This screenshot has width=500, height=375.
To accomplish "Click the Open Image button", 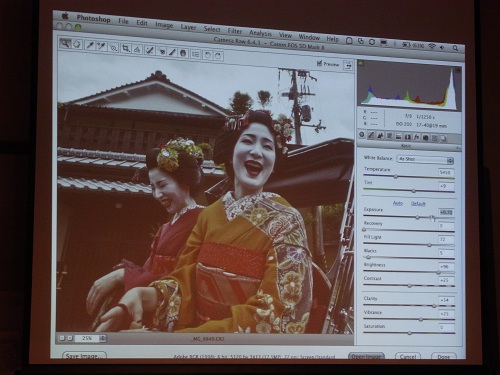I will pyautogui.click(x=366, y=356).
